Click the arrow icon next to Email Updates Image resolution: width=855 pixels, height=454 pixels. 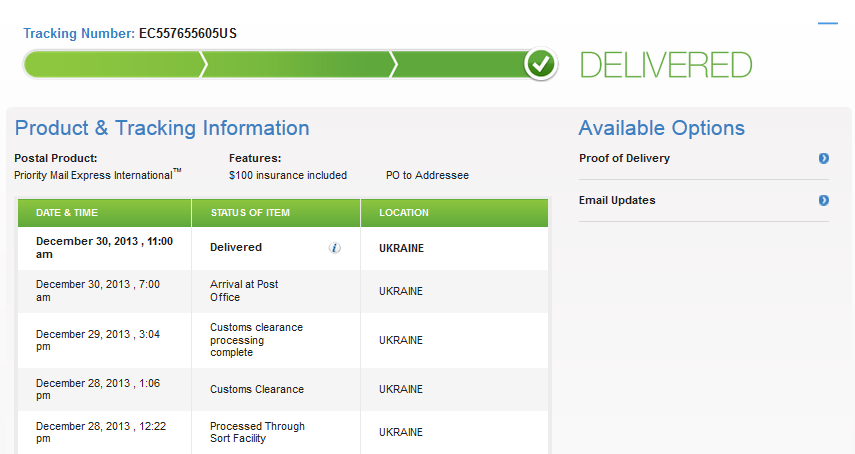coord(823,201)
